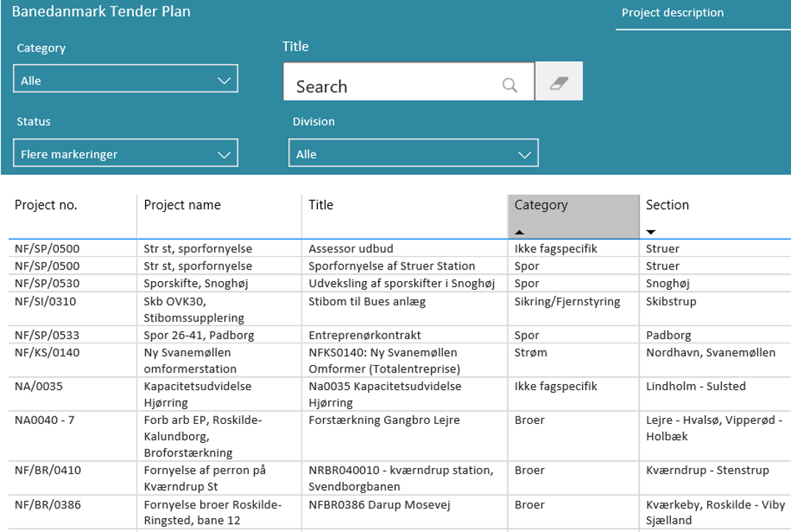Click the magnifying glass search icon
This screenshot has height=532, width=791.
pyautogui.click(x=510, y=85)
